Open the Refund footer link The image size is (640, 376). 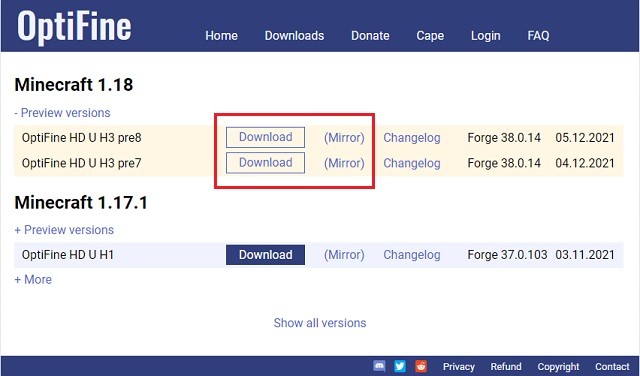(x=506, y=367)
